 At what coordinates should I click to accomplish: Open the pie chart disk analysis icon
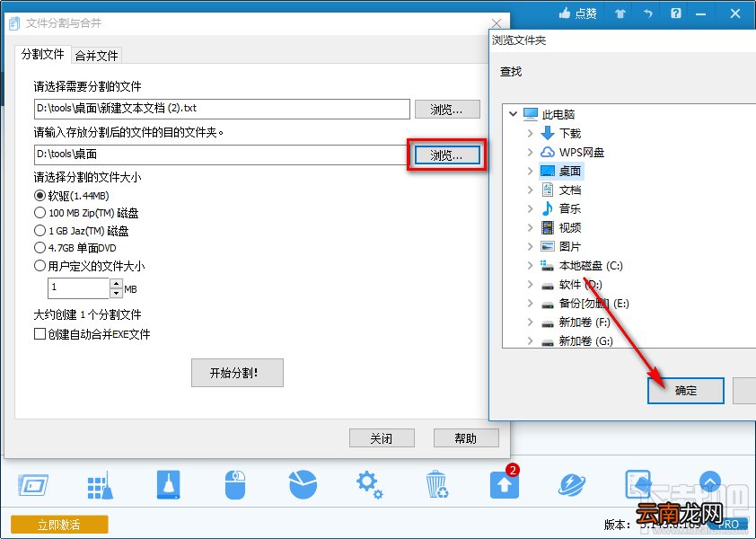tap(303, 484)
